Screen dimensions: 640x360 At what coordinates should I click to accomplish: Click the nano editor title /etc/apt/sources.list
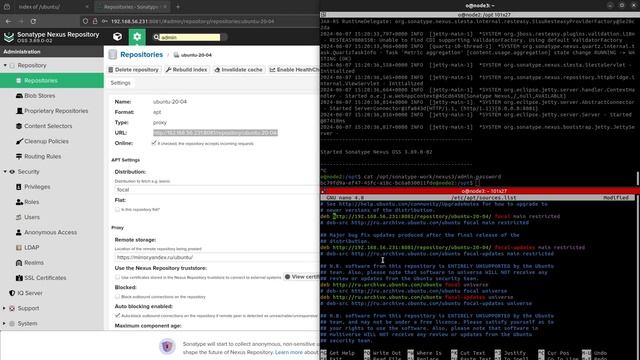(x=483, y=198)
